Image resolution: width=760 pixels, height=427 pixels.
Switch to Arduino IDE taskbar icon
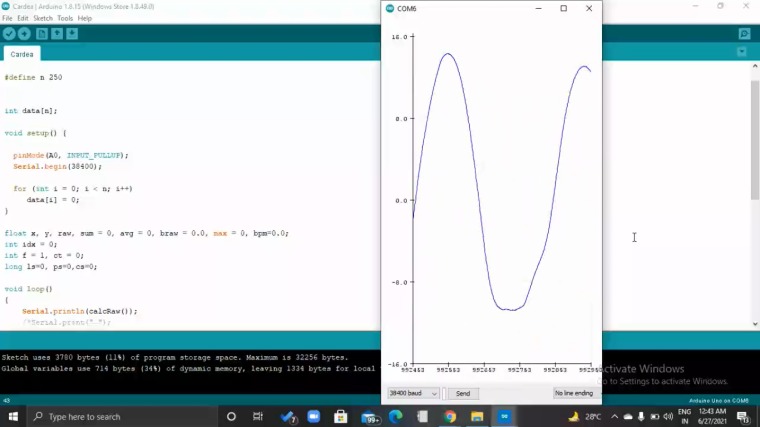pyautogui.click(x=504, y=416)
